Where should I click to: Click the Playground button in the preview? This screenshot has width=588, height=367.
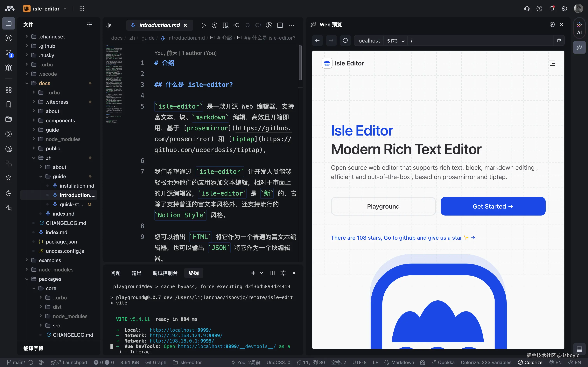pyautogui.click(x=383, y=206)
